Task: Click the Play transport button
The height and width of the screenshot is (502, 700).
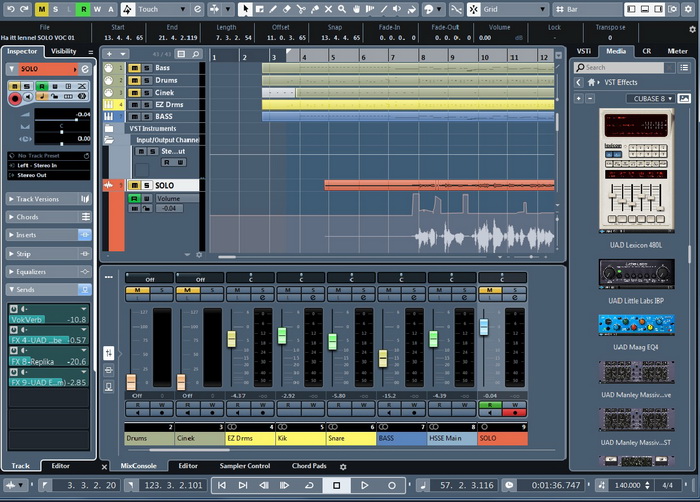Action: pos(364,485)
